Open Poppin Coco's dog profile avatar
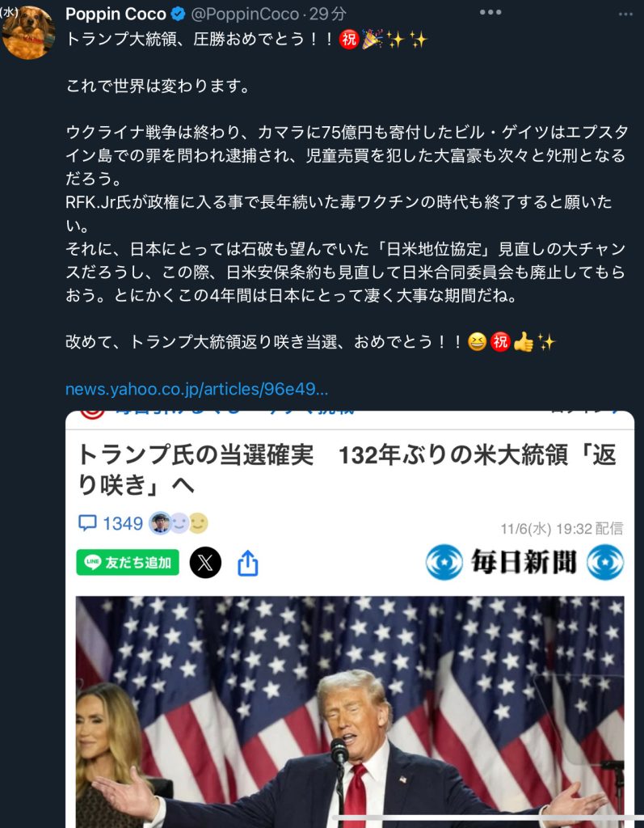This screenshot has width=644, height=828. tap(28, 32)
